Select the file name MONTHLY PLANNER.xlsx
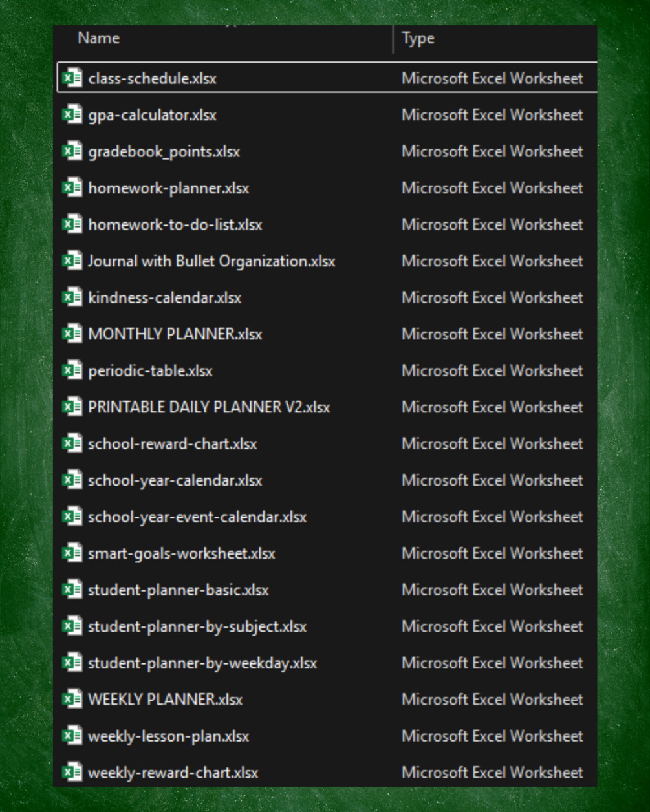The image size is (650, 812). coord(175,334)
